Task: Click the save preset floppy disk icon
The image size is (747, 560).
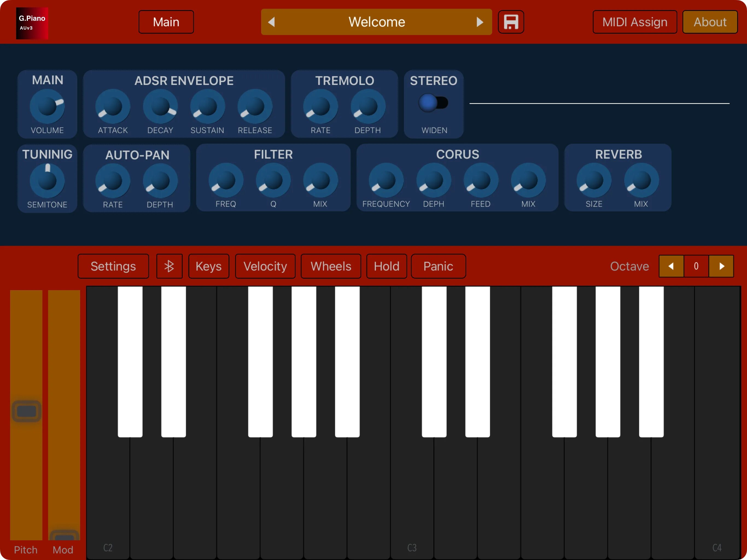Action: coord(510,22)
